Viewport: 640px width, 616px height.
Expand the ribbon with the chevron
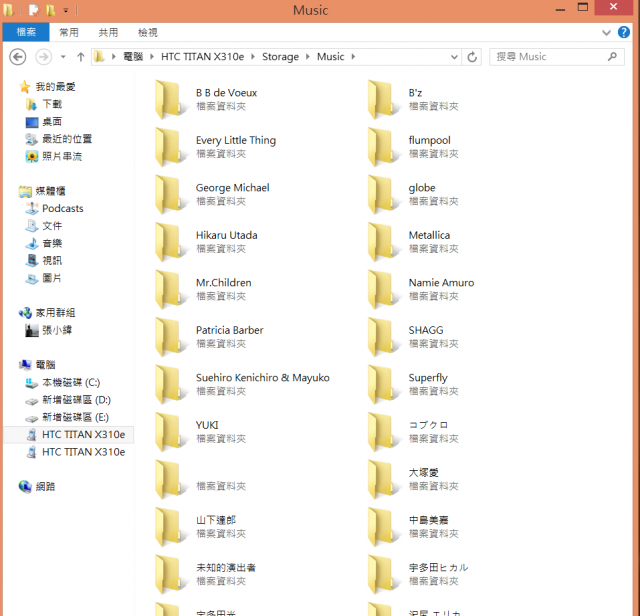pyautogui.click(x=606, y=33)
